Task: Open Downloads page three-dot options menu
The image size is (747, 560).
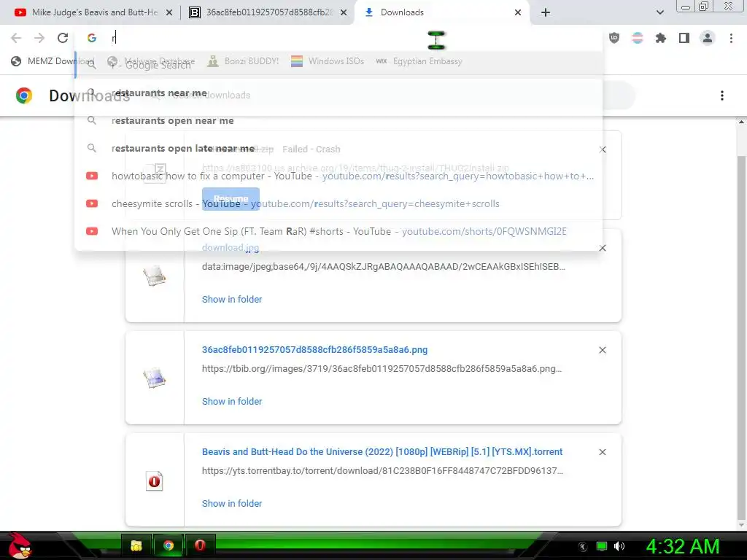Action: 722,96
